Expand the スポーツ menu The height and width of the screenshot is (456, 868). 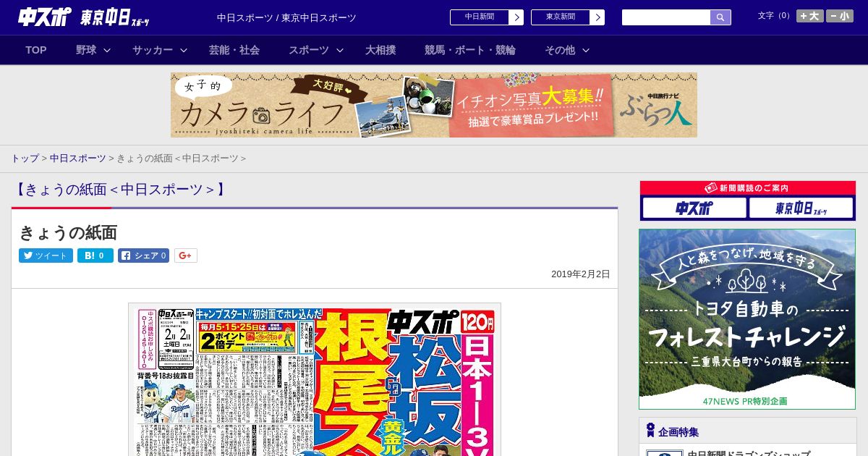(316, 50)
